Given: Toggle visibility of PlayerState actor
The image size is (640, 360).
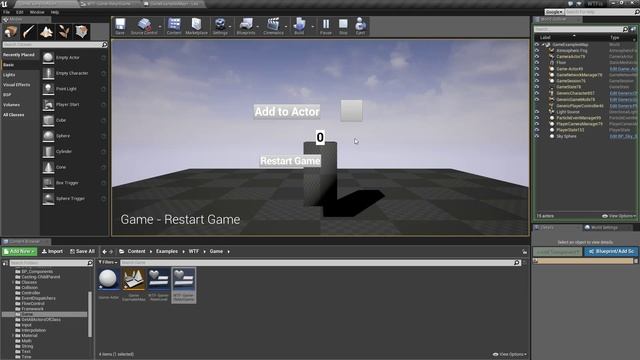Looking at the screenshot, I should click(537, 130).
